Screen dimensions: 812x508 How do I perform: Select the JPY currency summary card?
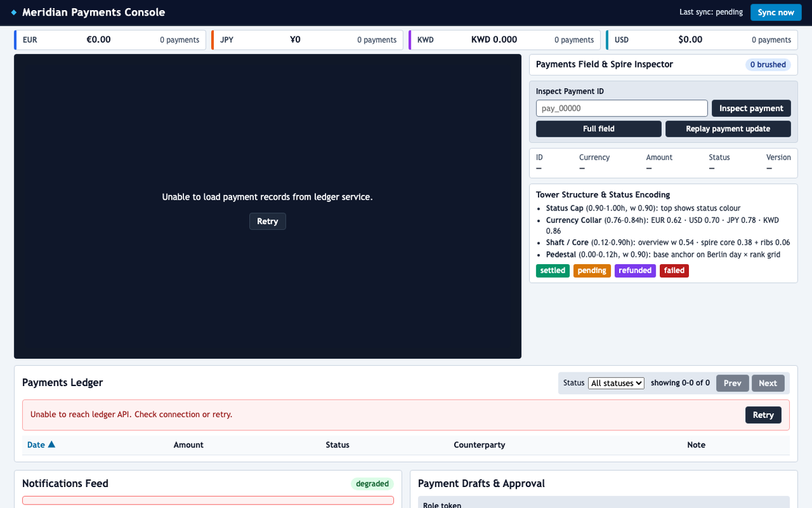click(307, 40)
